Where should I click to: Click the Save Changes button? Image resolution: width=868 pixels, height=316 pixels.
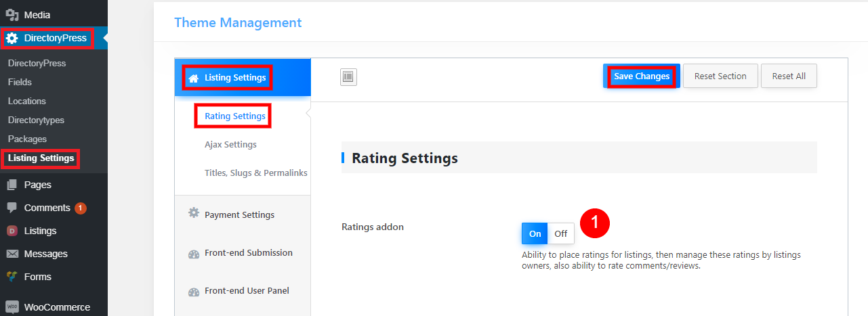[642, 76]
